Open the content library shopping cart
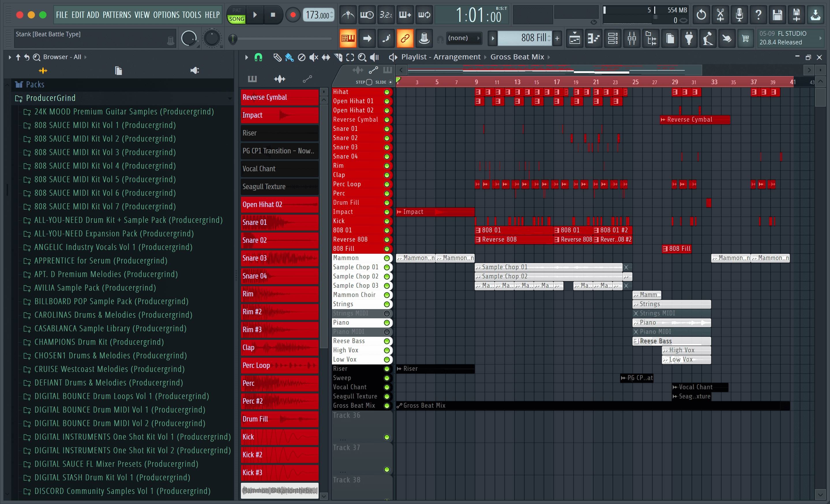This screenshot has width=830, height=504. (746, 38)
